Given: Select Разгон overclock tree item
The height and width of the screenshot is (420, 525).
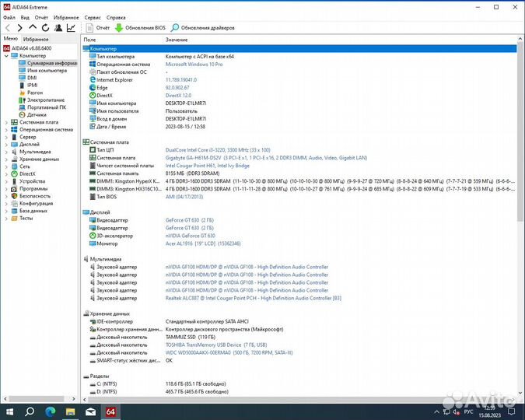Looking at the screenshot, I should (31, 93).
